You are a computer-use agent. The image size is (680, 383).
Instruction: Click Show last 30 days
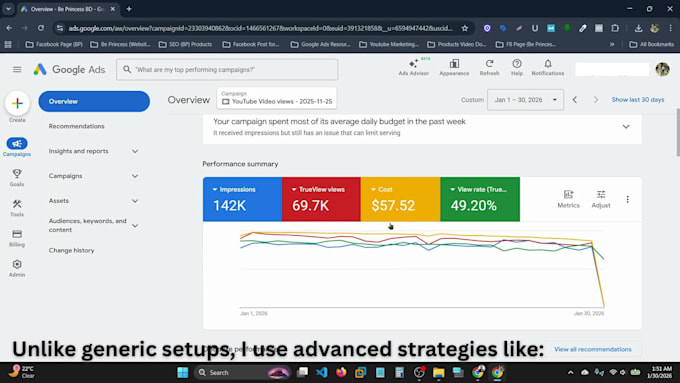pyautogui.click(x=638, y=100)
